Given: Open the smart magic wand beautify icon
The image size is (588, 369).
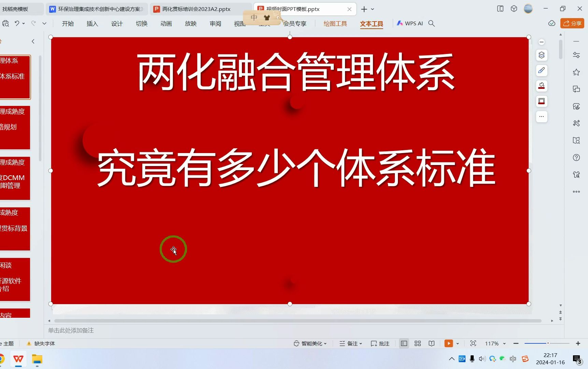Looking at the screenshot, I should [576, 123].
